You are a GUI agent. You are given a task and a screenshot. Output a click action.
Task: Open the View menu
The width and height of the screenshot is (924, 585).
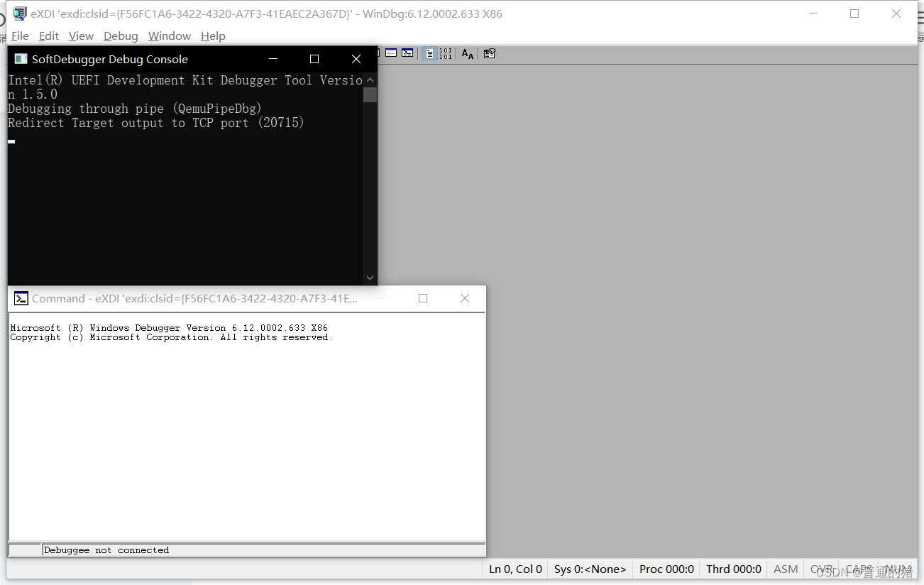(x=81, y=35)
